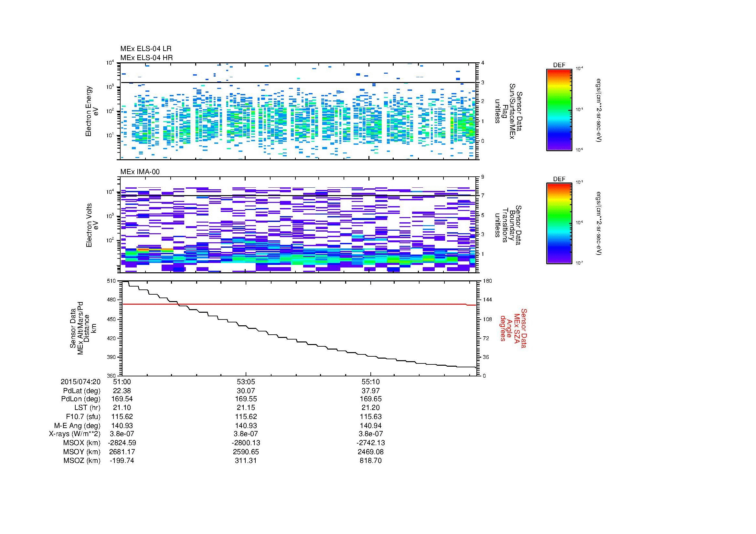Image resolution: width=756 pixels, height=534 pixels.
Task: Click the MEx ELS-04 HR label
Action: (146, 58)
